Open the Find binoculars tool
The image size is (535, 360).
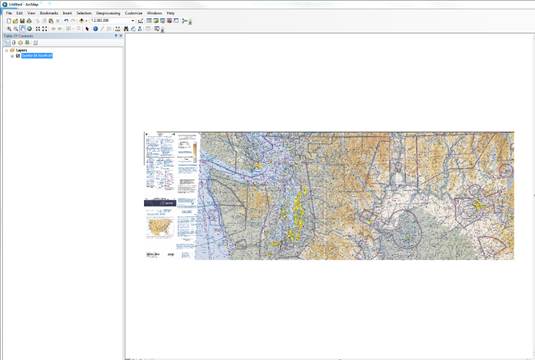tap(126, 29)
